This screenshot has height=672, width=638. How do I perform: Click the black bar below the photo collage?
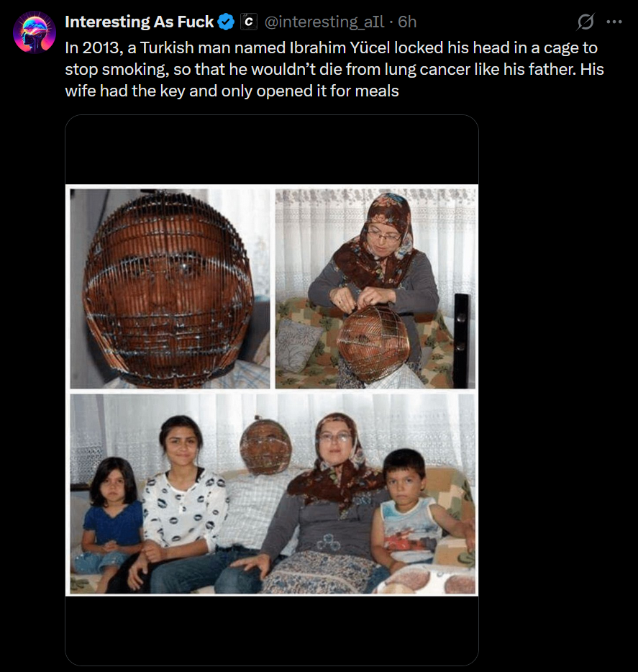click(272, 630)
